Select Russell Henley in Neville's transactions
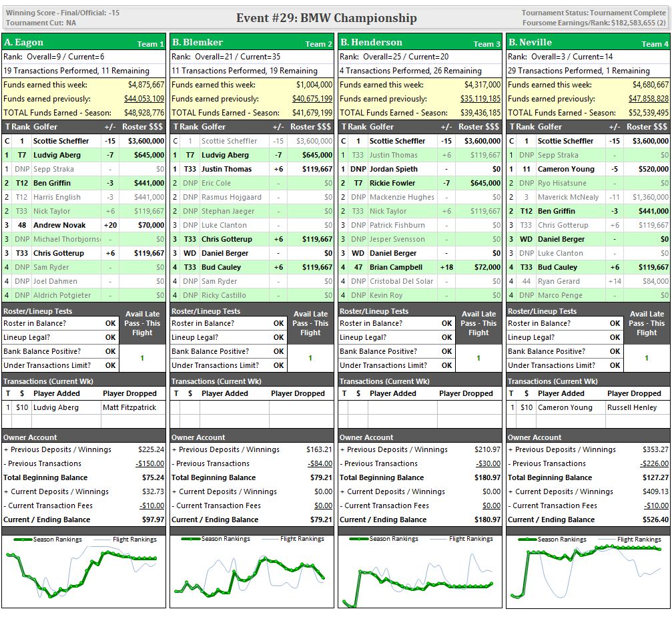The image size is (672, 621). [x=631, y=407]
